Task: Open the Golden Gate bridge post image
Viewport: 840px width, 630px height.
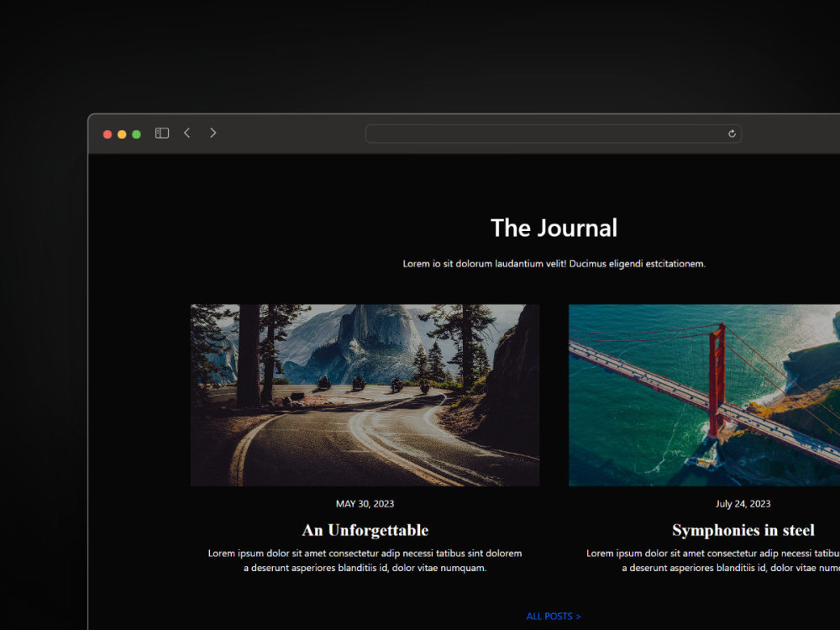Action: 705,396
